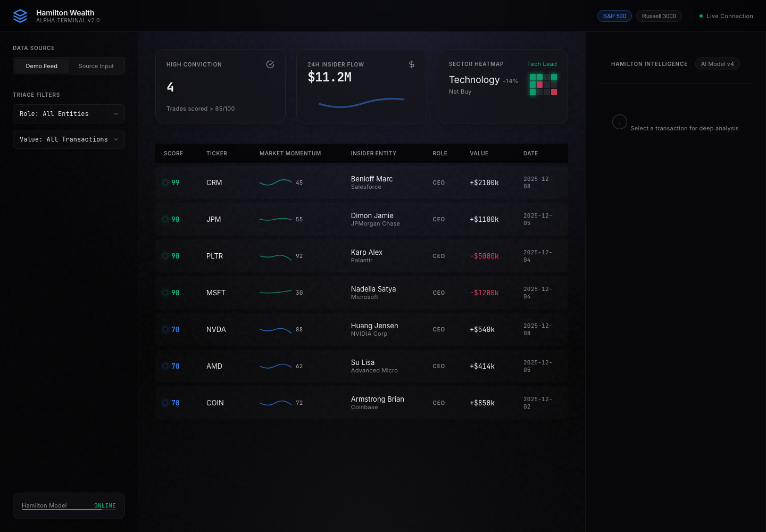Click the Technology sector heading
Viewport: 766px width, 532px height.
(474, 80)
